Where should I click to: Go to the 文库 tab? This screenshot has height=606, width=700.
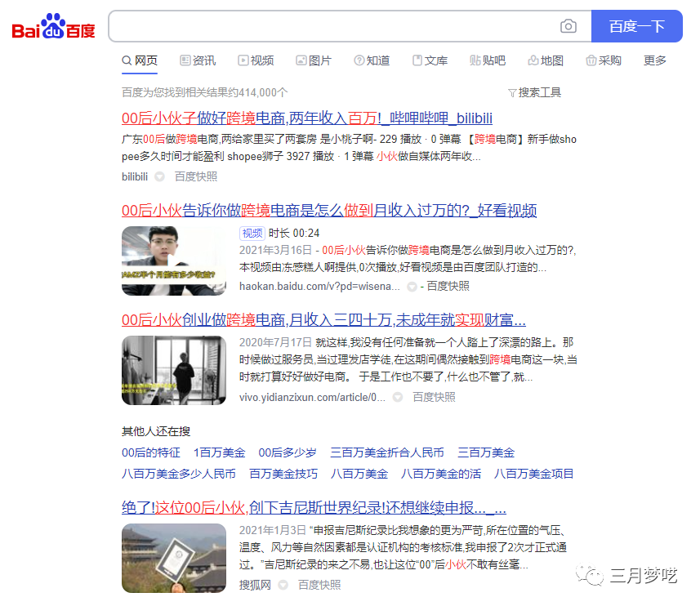tap(430, 60)
